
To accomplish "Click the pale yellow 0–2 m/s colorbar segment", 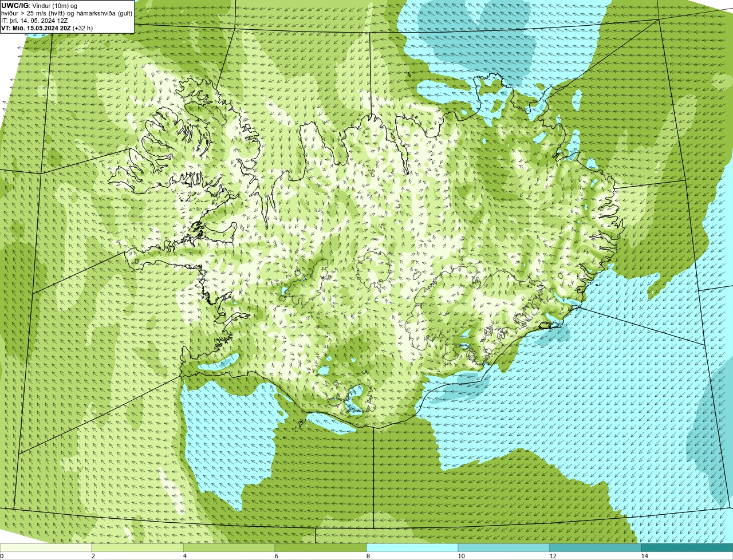I will tap(46, 548).
